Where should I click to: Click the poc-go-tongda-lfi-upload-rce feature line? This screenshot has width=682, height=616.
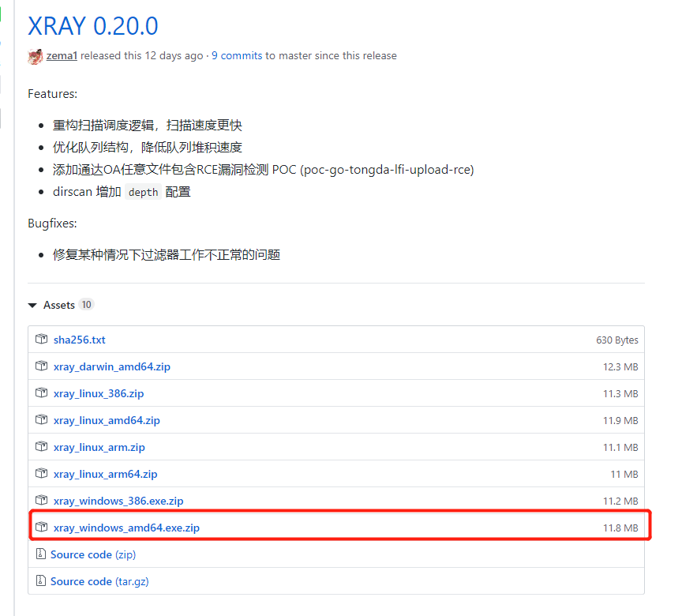(263, 170)
